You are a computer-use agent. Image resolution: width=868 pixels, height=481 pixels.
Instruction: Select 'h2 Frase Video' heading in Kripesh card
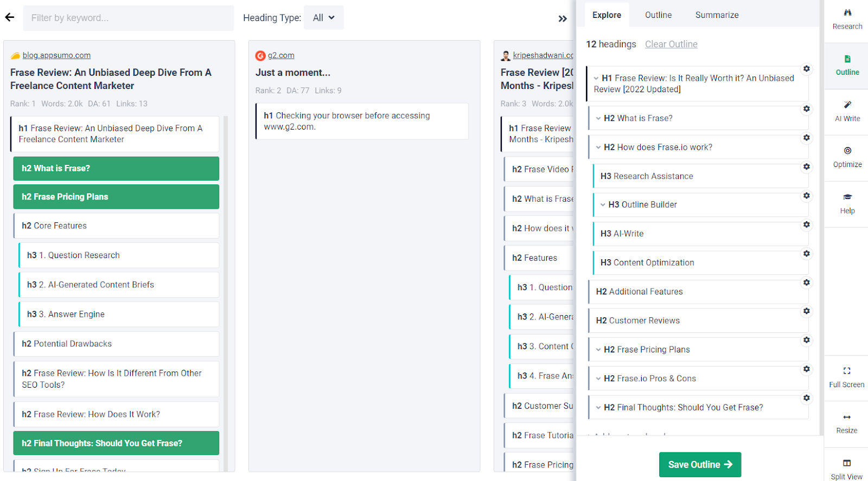pos(539,169)
